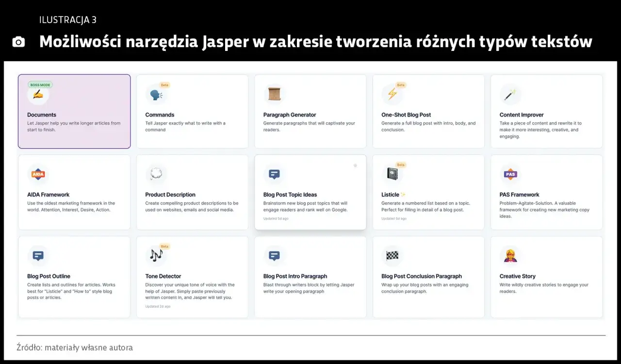Click the One-Shot Blog Post lightning icon
Screen dimensions: 621x364
tap(392, 95)
